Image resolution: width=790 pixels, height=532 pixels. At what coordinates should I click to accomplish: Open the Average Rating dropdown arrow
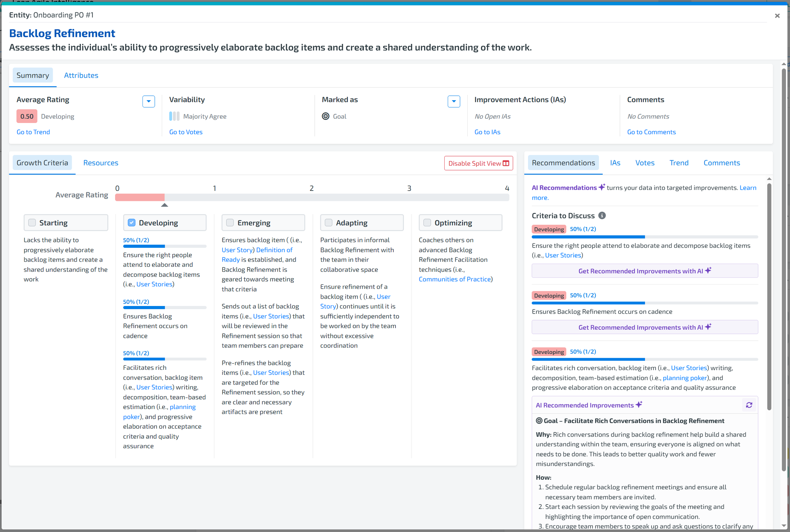click(149, 101)
